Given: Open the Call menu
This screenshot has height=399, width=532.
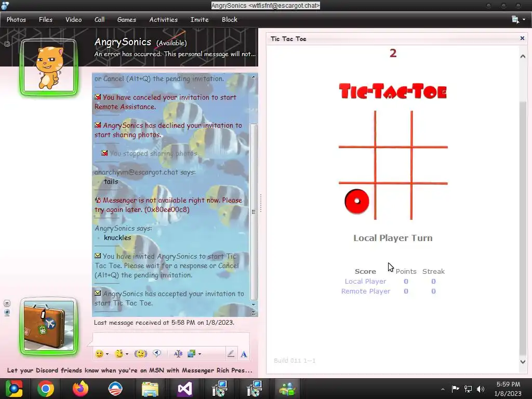Looking at the screenshot, I should point(99,20).
